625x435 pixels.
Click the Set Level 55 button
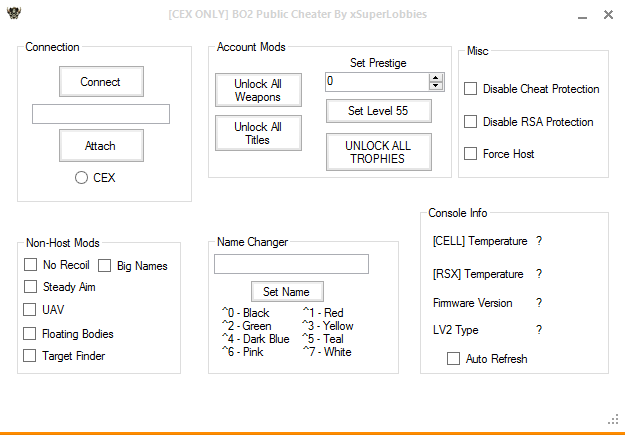click(x=379, y=111)
